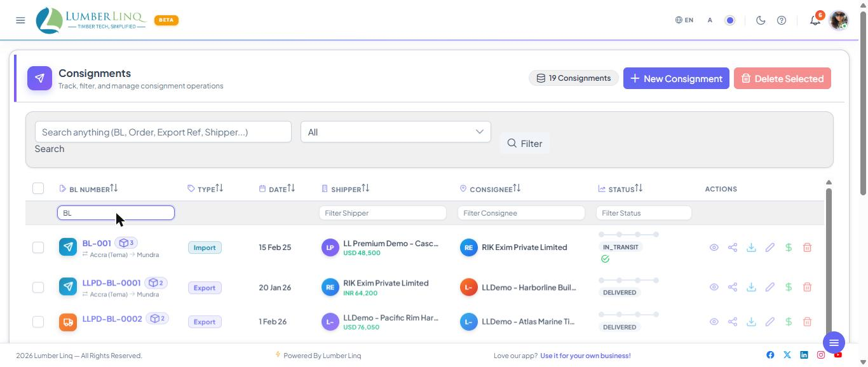Click the BL-001 paper plane icon
This screenshot has width=868, height=367.
point(68,247)
